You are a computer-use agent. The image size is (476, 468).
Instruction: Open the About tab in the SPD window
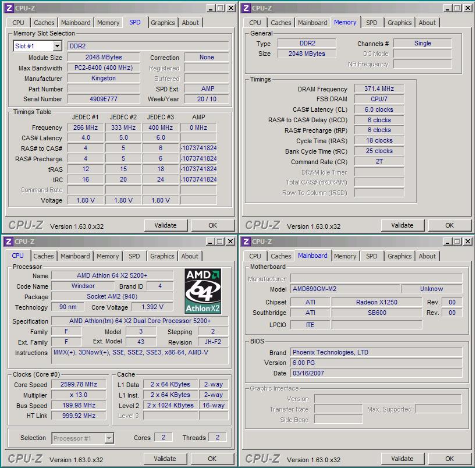[x=190, y=23]
